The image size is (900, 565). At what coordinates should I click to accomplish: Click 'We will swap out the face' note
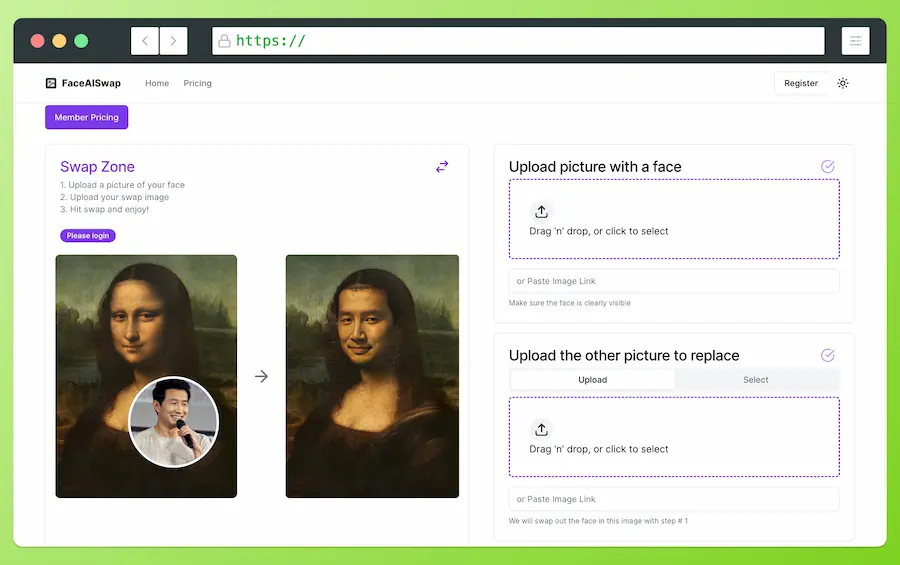(x=598, y=521)
